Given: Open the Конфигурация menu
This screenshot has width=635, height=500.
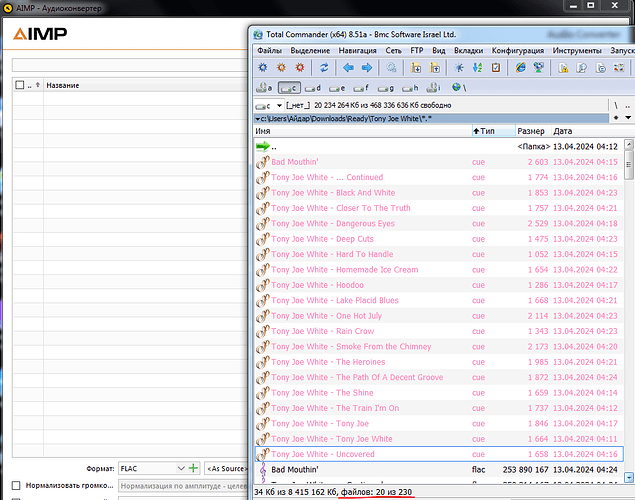Looking at the screenshot, I should [x=518, y=51].
